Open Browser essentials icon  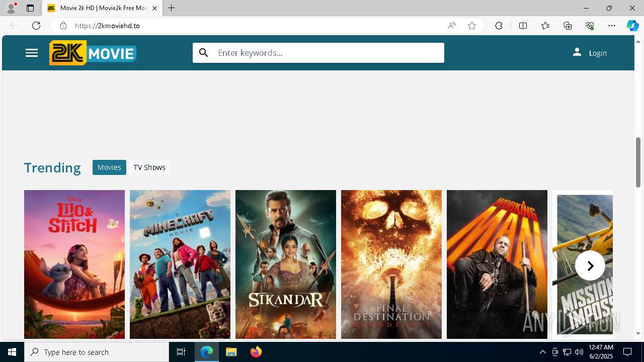pos(590,26)
